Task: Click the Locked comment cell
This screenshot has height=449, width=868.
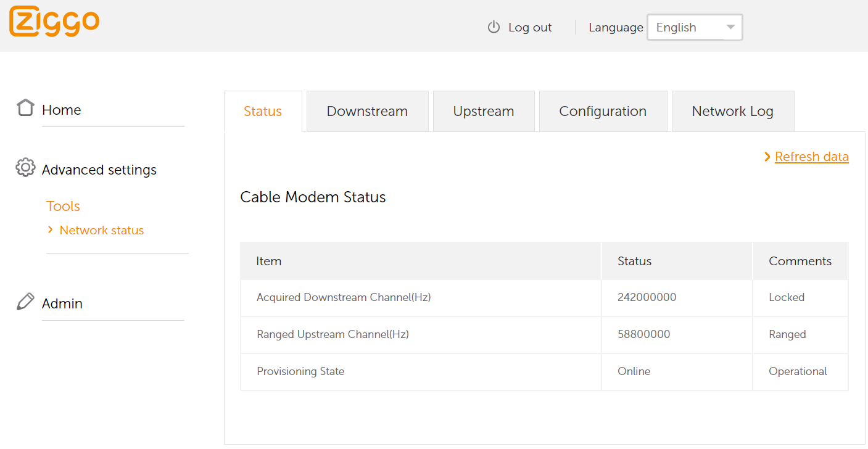Action: 800,297
